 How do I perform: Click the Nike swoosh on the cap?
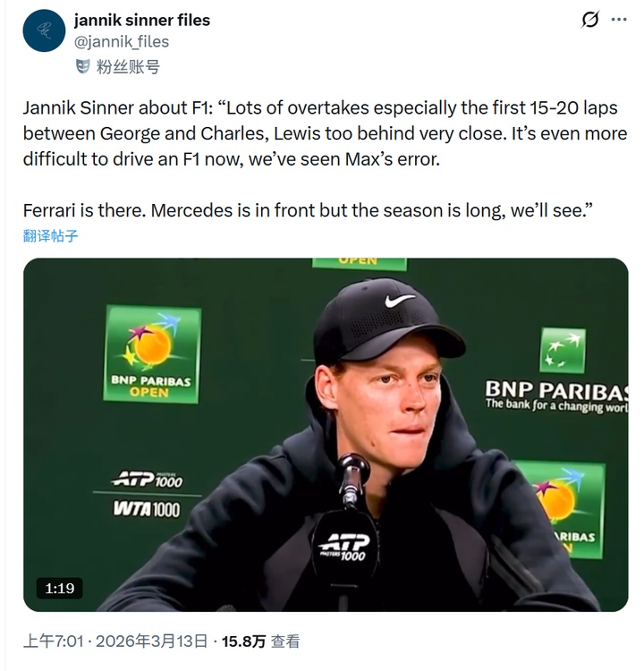pyautogui.click(x=399, y=301)
